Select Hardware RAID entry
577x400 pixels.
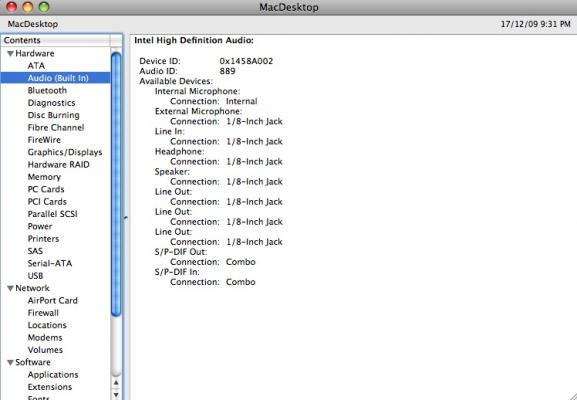pos(58,164)
